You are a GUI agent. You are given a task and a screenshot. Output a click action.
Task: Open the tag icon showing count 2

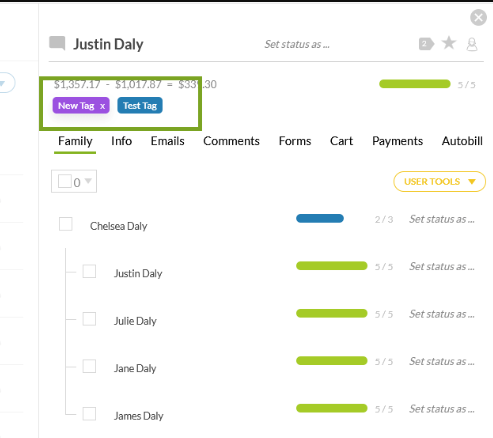tap(426, 44)
